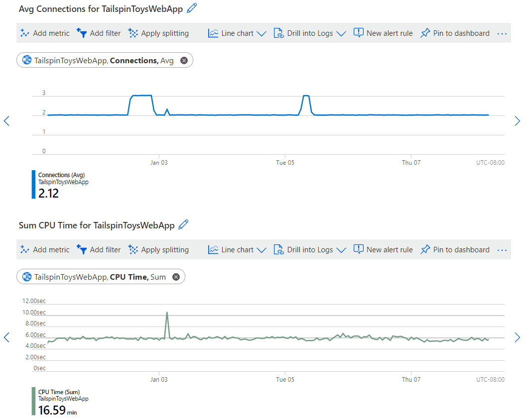The image size is (529, 420).
Task: Click the edit pencil next to Sum CPU Time title
Action: [x=183, y=224]
